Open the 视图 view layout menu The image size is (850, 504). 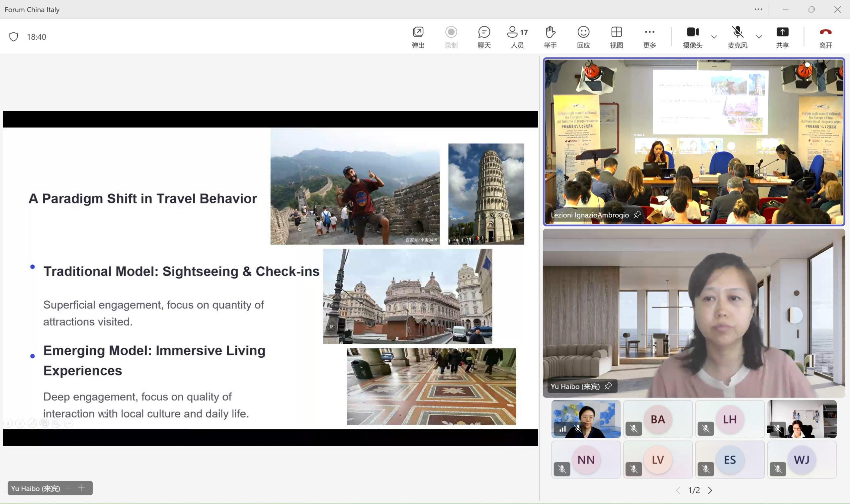616,37
